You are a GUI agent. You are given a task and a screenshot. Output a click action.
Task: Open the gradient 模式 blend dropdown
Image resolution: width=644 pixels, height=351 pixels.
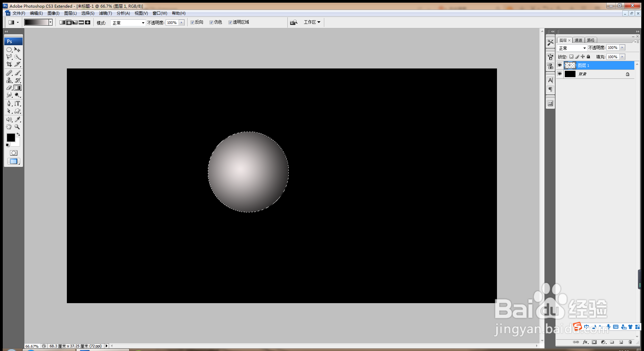(128, 23)
